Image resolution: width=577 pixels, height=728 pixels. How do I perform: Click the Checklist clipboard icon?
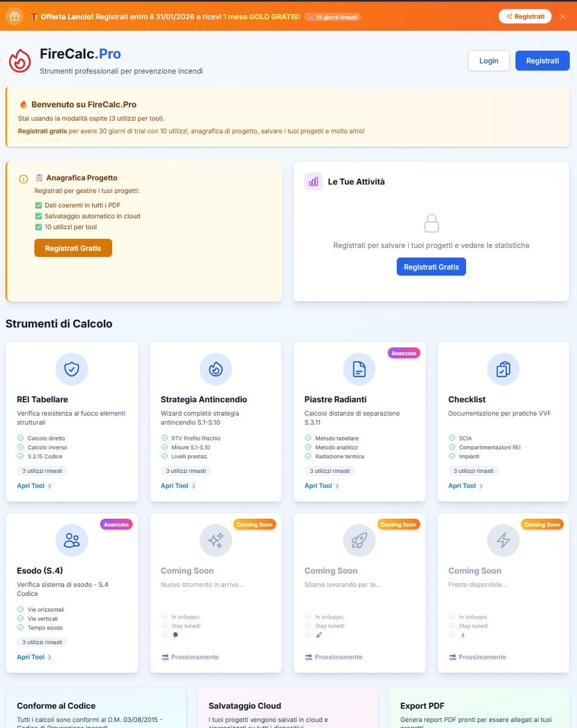coord(503,369)
